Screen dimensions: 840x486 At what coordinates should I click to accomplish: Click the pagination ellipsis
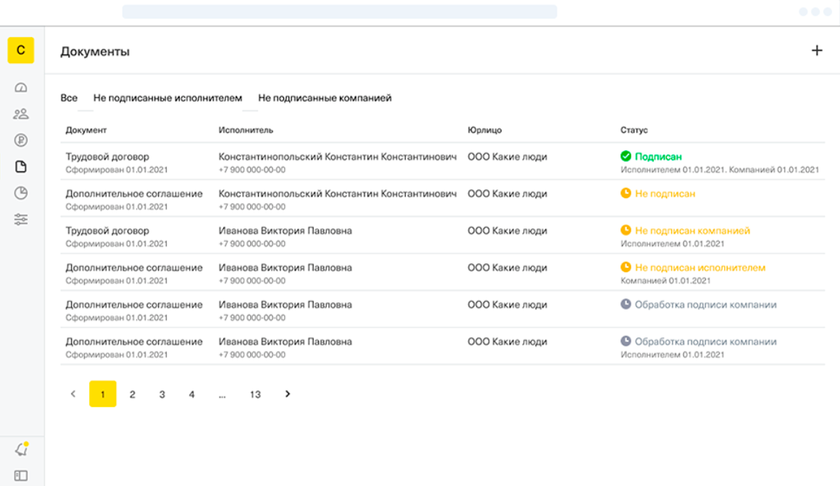coord(221,394)
